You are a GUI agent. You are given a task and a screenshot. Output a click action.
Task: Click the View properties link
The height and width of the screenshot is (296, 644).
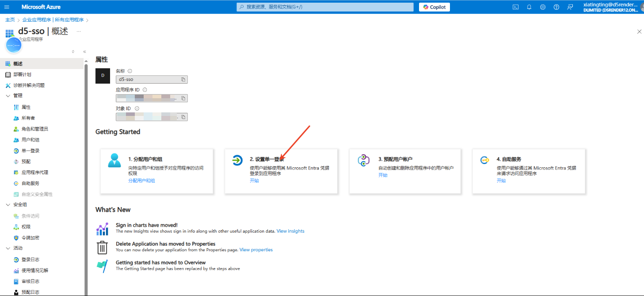pos(256,250)
